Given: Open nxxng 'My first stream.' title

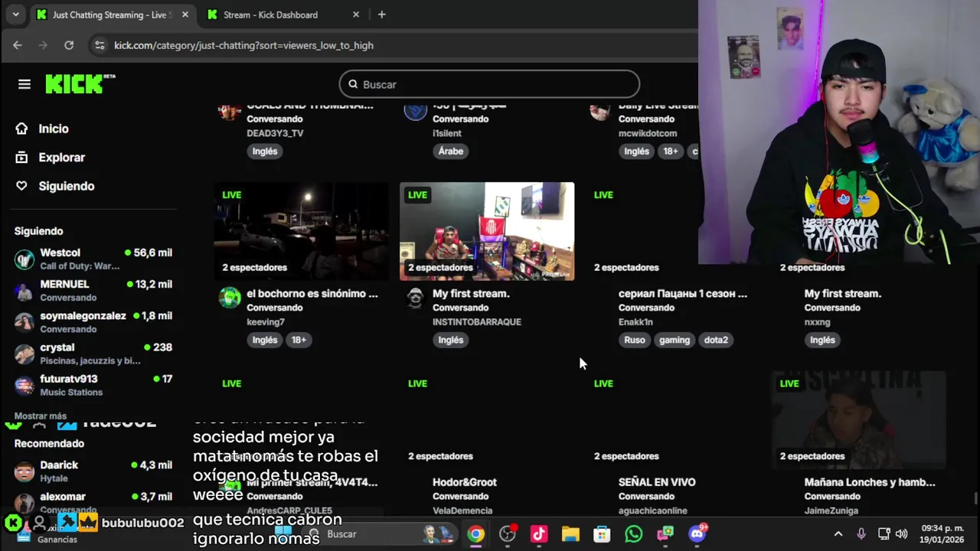Looking at the screenshot, I should click(x=843, y=294).
